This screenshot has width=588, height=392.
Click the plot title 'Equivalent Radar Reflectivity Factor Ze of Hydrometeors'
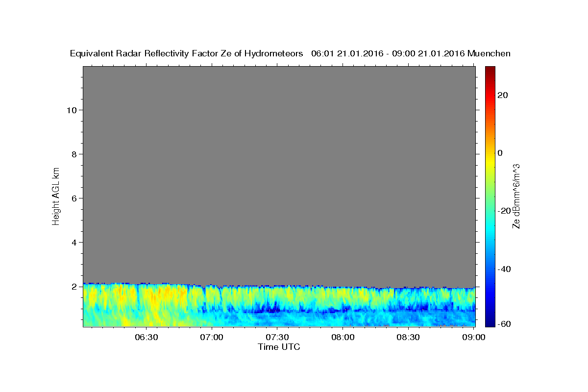click(x=187, y=54)
